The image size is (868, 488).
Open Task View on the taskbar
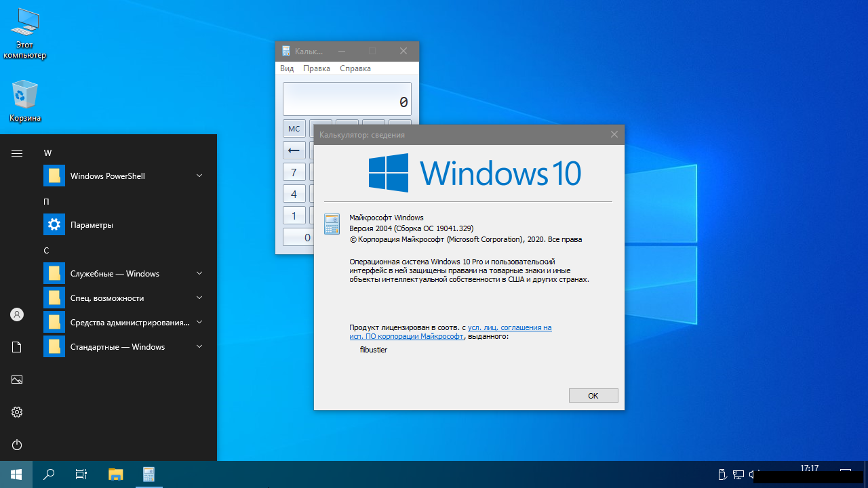click(x=81, y=474)
